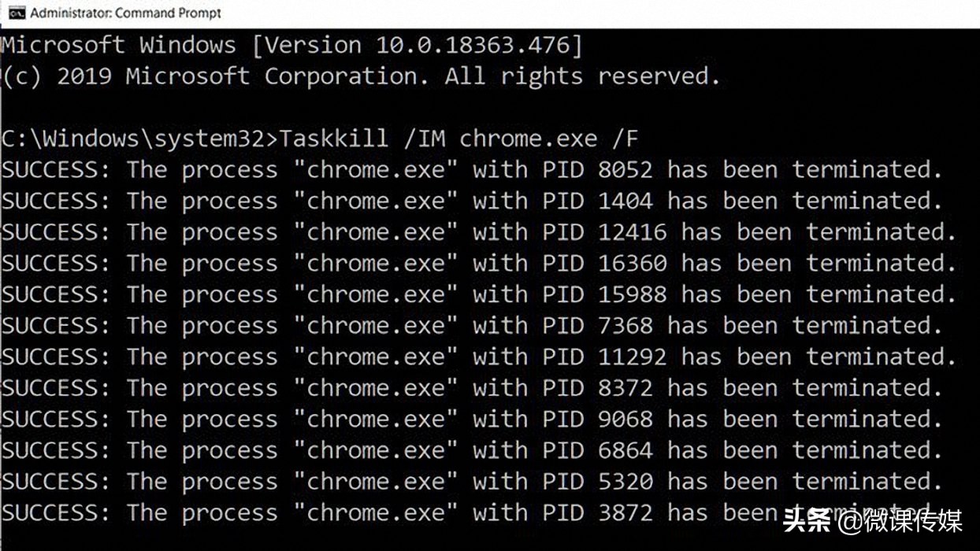Click the line containing PID 16360
Screen dimensions: 980x551
tap(477, 263)
